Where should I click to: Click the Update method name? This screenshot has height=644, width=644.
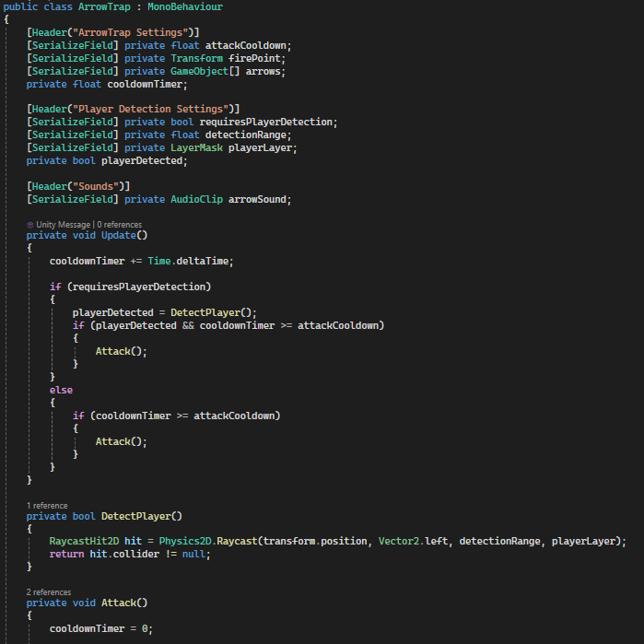pos(119,235)
